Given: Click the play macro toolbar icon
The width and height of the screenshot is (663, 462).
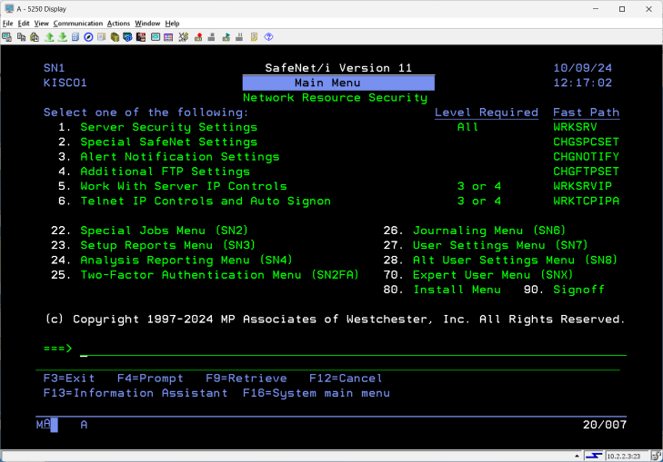Looking at the screenshot, I should click(x=226, y=37).
